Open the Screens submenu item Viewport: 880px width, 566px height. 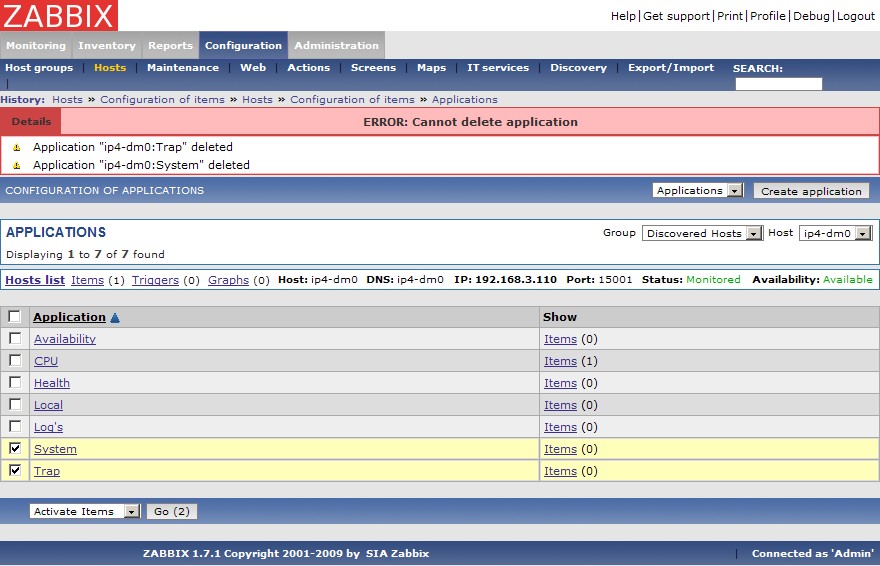373,67
